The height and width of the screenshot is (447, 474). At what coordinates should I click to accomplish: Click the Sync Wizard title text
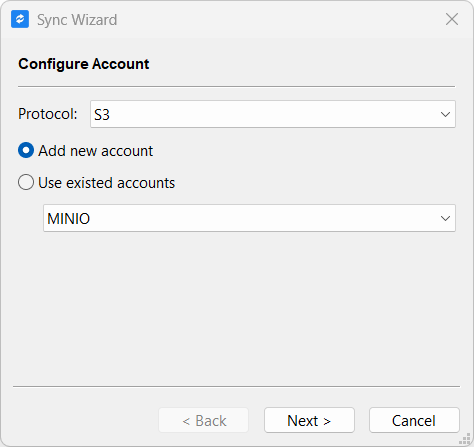[77, 20]
